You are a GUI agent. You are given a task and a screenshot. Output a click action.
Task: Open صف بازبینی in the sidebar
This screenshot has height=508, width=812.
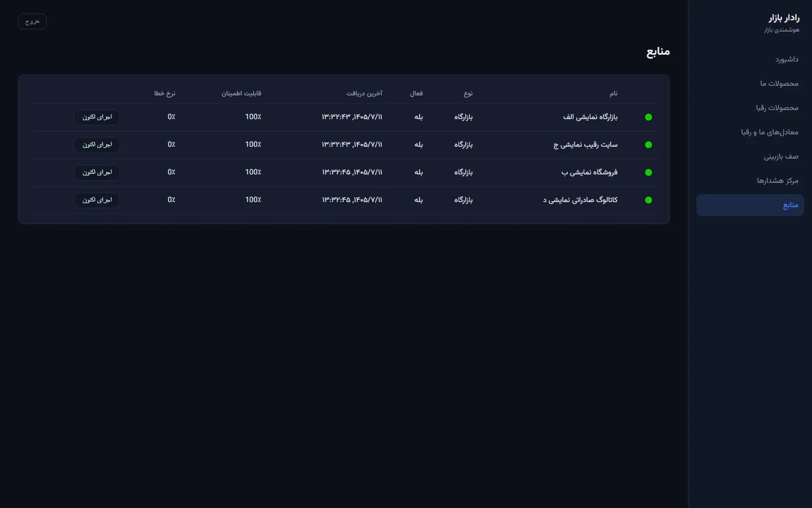coord(750,156)
